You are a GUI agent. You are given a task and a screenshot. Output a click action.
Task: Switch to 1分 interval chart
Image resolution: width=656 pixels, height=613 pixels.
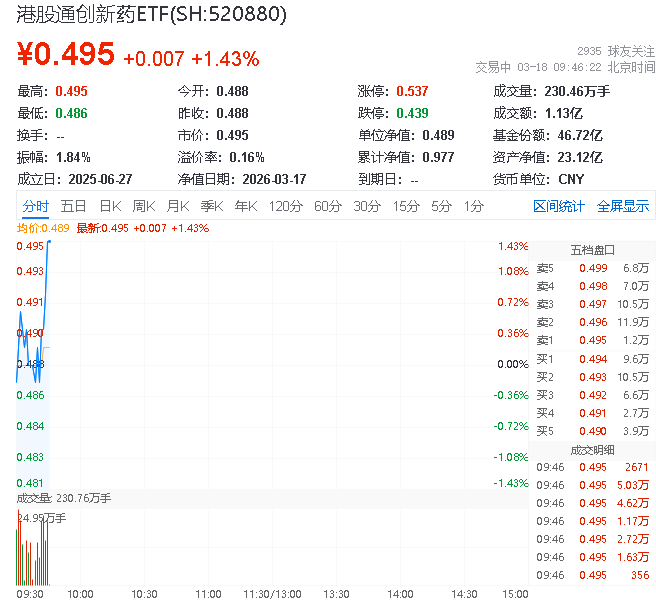(x=473, y=206)
